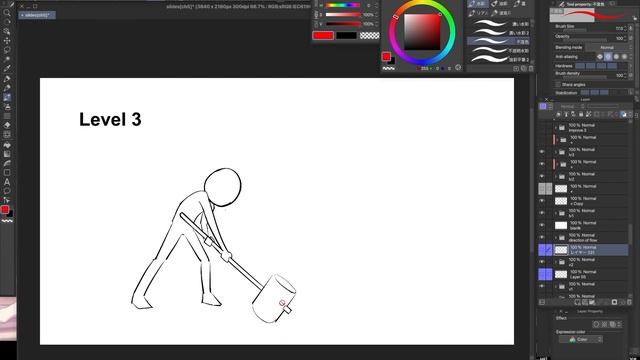Click the wrench icon in Tool property panel
The height and width of the screenshot is (360, 640).
[634, 18]
